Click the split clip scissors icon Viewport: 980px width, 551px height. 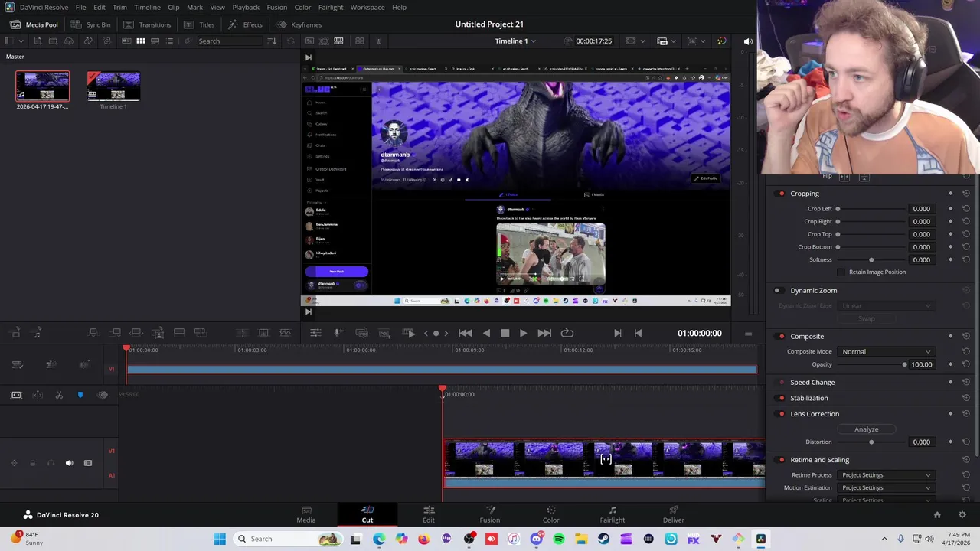point(59,395)
